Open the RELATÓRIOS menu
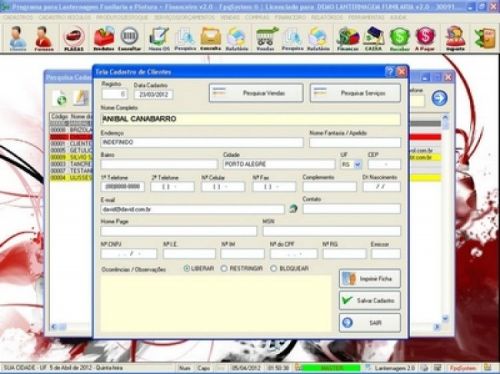This screenshot has width=500, height=374. point(327,17)
